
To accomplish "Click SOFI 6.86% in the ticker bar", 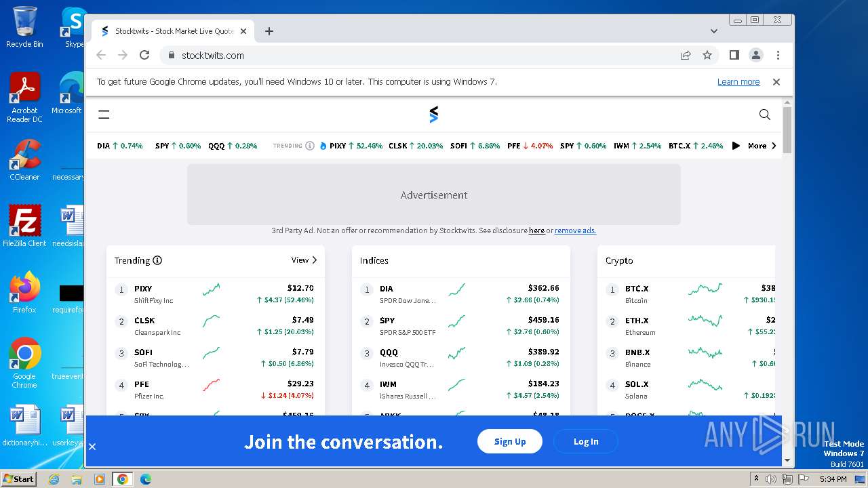I will [x=475, y=146].
